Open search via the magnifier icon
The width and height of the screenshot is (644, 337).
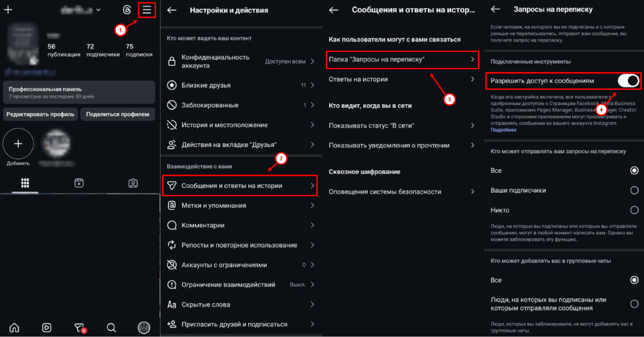click(x=111, y=328)
